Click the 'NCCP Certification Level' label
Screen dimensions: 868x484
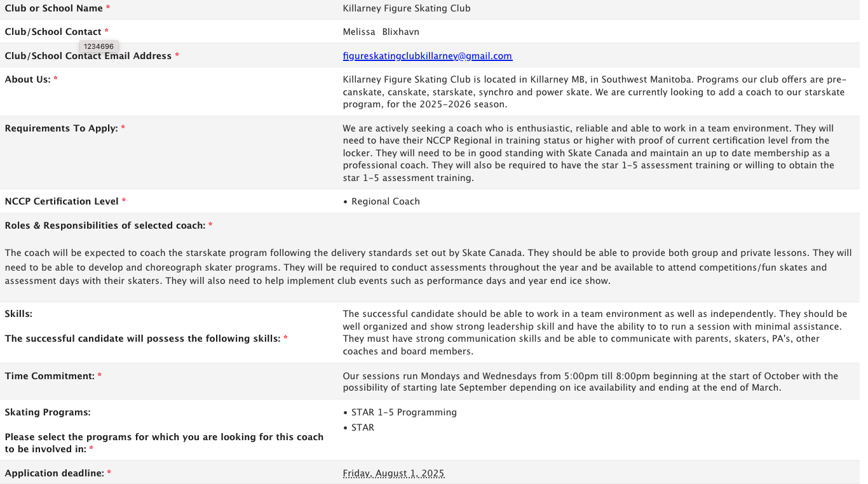(x=62, y=201)
